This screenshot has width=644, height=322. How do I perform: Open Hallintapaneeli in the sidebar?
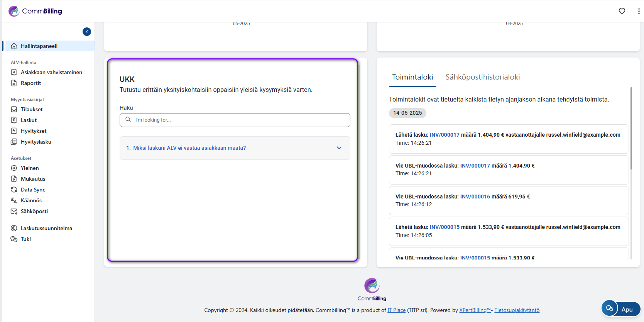39,46
